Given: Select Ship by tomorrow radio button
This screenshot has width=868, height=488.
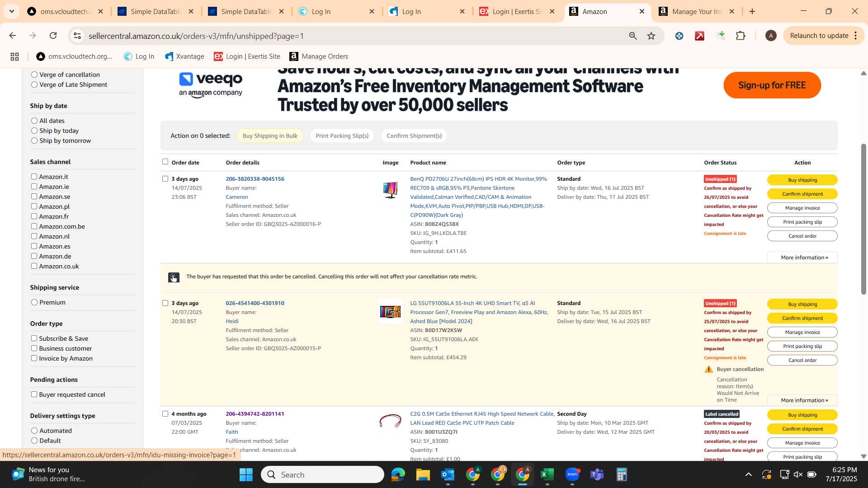Looking at the screenshot, I should (x=34, y=141).
